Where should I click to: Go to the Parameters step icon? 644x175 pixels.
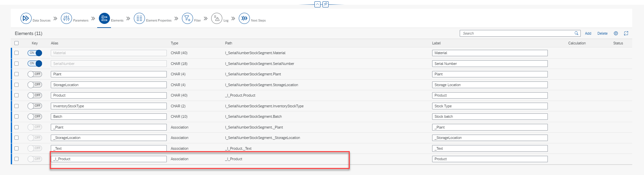pyautogui.click(x=66, y=18)
